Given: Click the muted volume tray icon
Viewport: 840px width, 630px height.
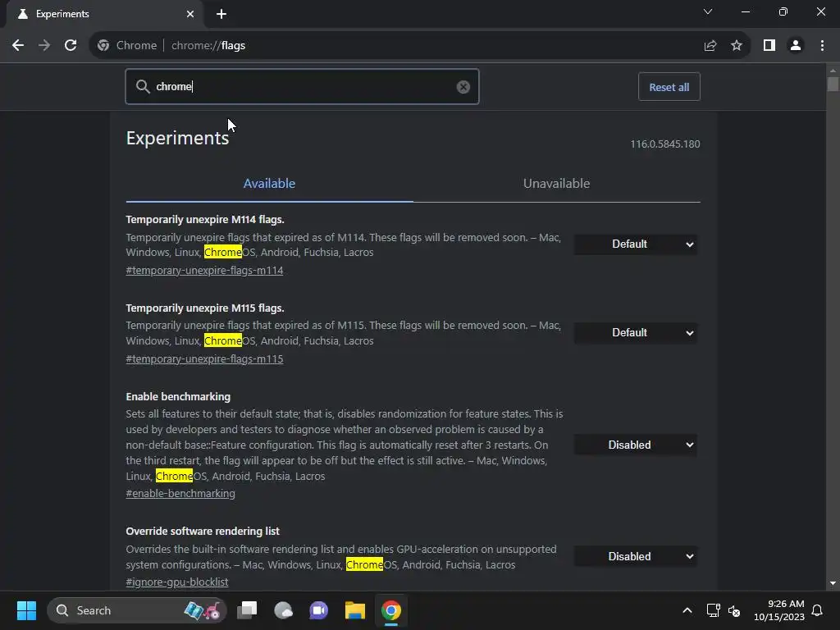Looking at the screenshot, I should 734,610.
